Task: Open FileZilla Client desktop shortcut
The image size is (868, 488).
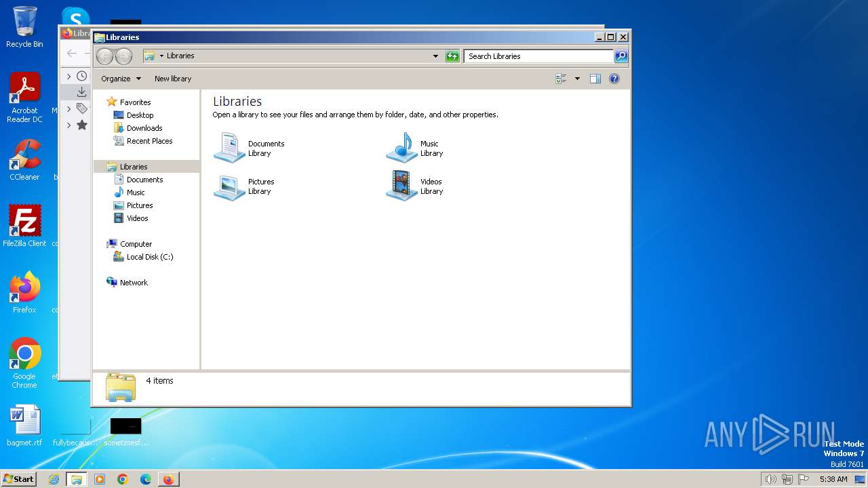Action: click(x=24, y=226)
